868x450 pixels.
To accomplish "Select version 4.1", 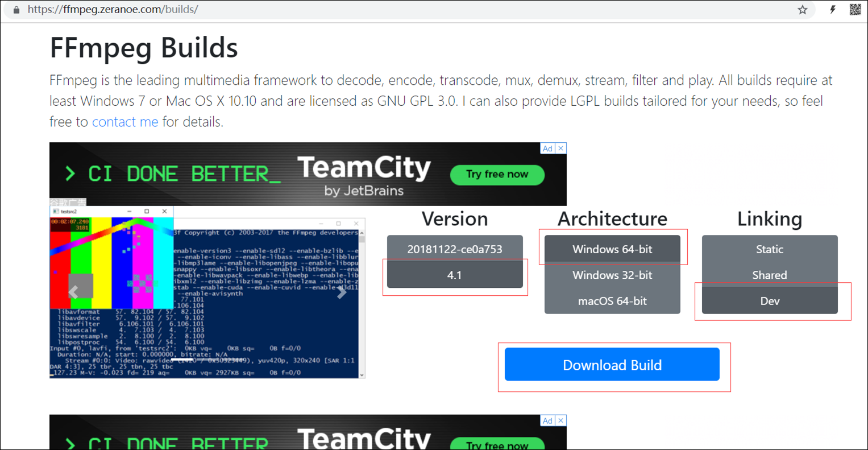I will (x=455, y=275).
